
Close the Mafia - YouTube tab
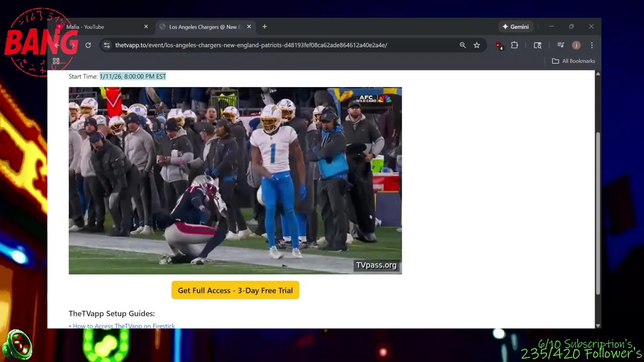[146, 27]
